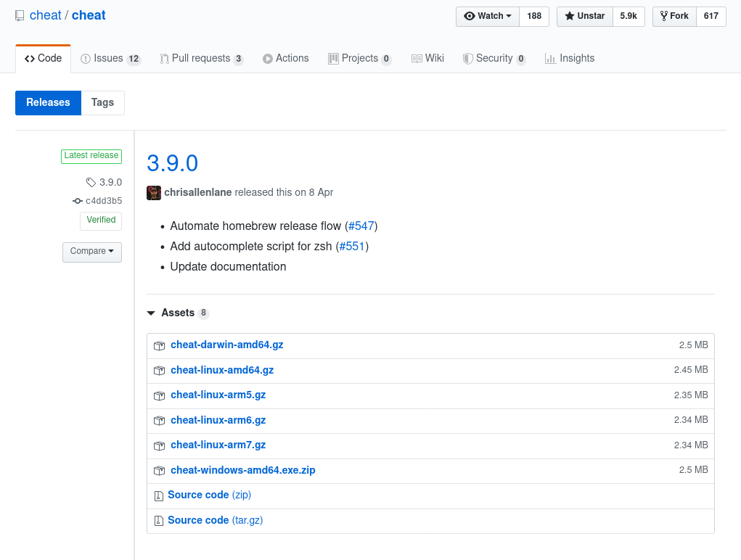Viewport: 741px width, 560px height.
Task: Unstar the repository
Action: point(584,17)
